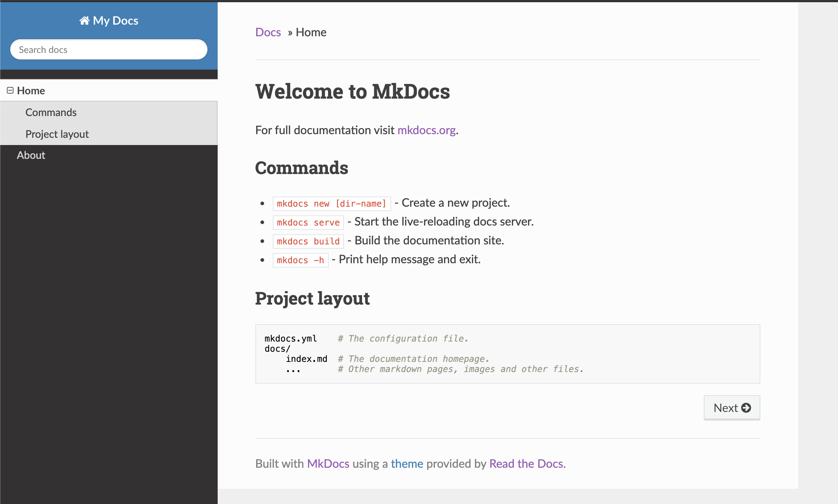Click the comment The documentation homepage
The height and width of the screenshot is (504, 838).
pos(414,359)
